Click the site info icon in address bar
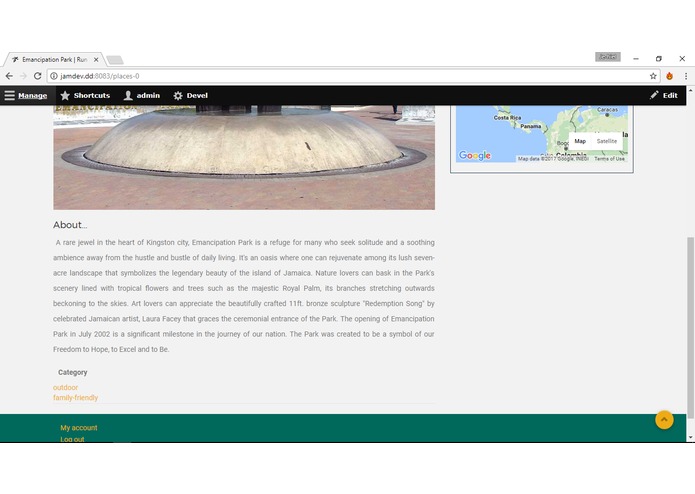This screenshot has height=494, width=695. pos(54,76)
